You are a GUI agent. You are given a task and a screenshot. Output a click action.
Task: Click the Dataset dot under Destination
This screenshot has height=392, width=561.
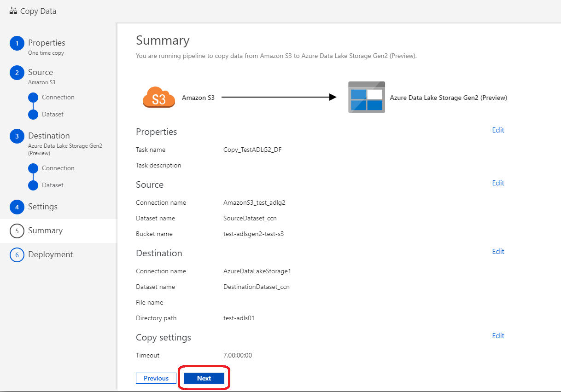point(33,184)
